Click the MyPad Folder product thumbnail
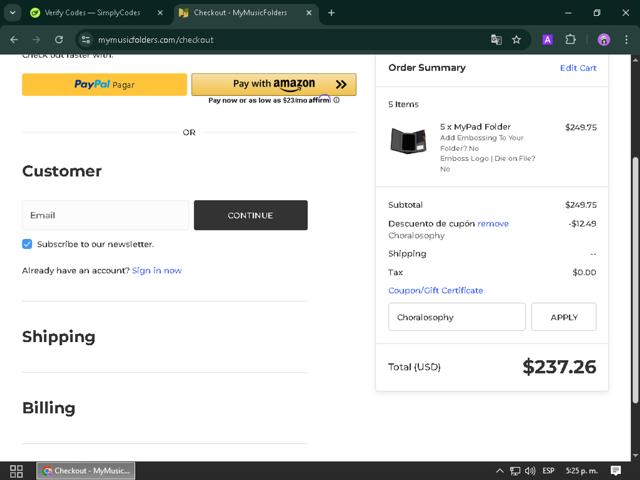 point(408,141)
